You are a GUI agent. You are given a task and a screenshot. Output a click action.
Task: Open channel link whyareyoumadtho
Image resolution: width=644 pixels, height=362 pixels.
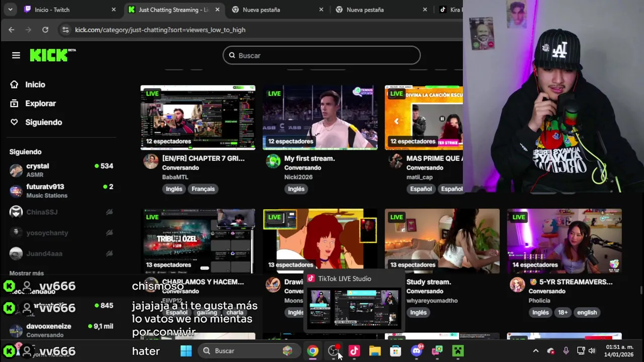click(x=432, y=301)
